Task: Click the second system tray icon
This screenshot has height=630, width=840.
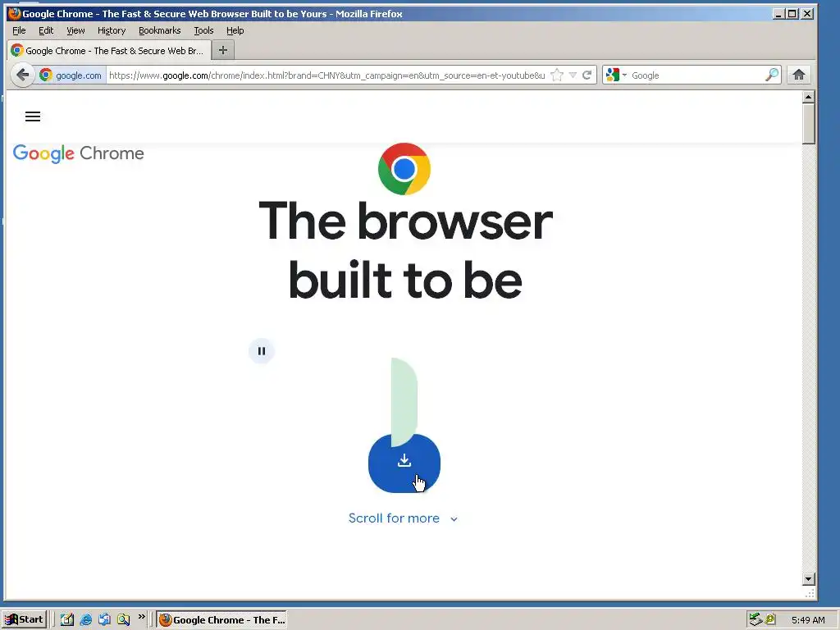Action: [770, 619]
